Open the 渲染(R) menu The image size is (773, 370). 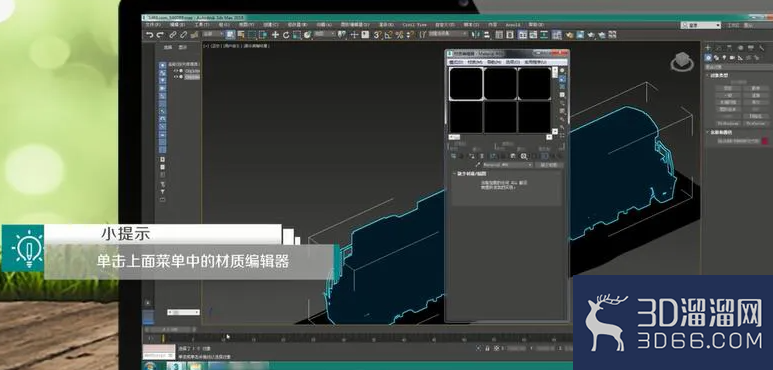385,25
